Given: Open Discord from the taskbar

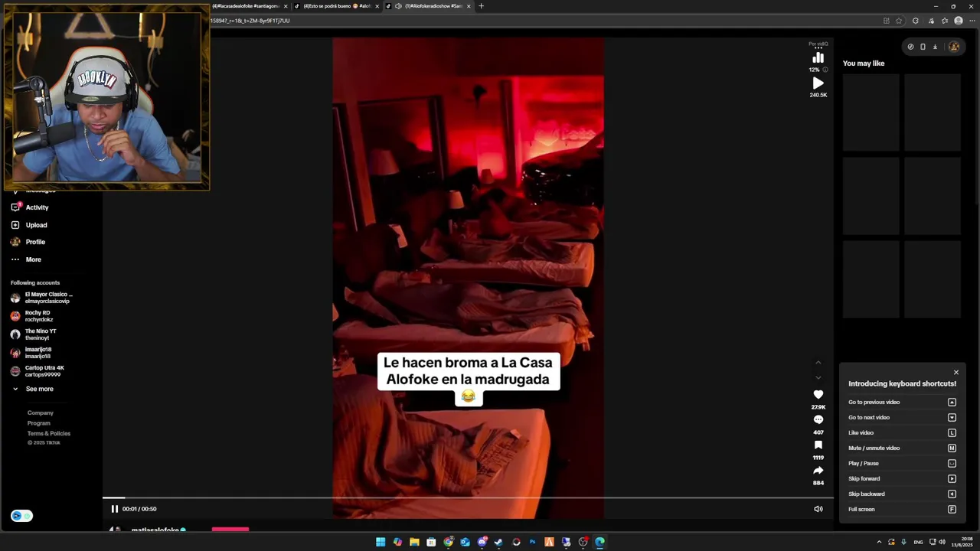Looking at the screenshot, I should (x=482, y=542).
